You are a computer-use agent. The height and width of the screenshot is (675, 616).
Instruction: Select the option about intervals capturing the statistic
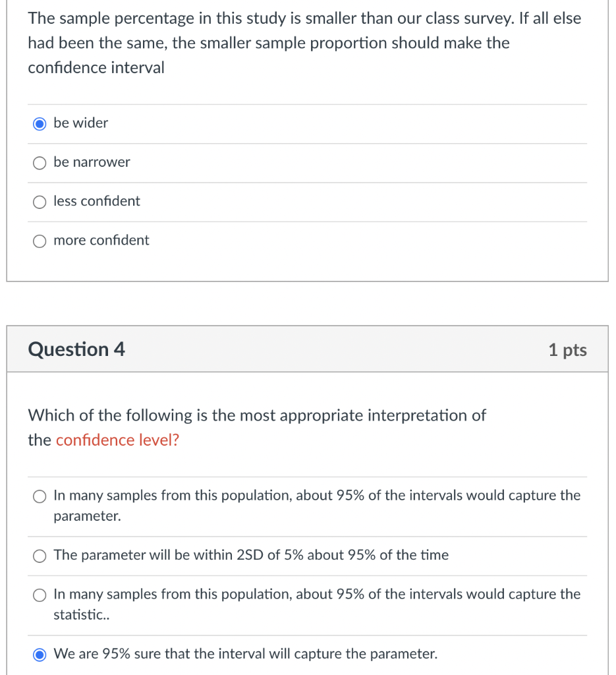[40, 595]
